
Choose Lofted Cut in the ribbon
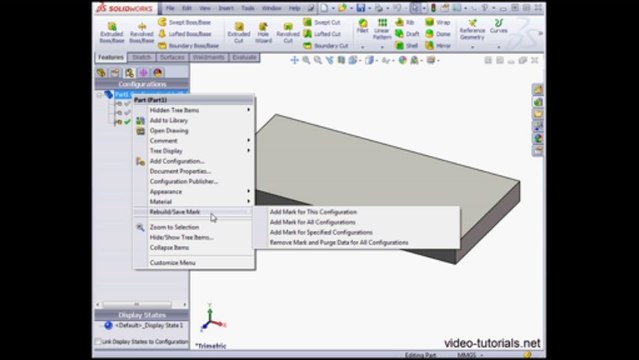click(x=322, y=34)
